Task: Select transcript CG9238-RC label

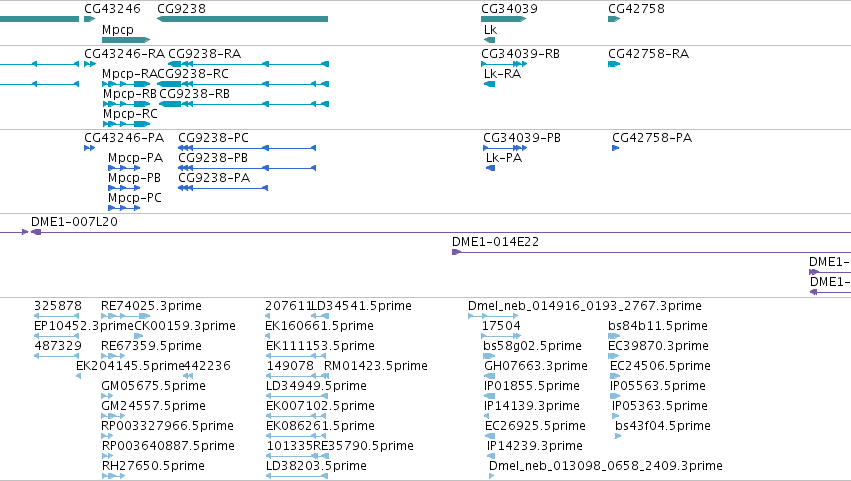Action: pos(194,74)
